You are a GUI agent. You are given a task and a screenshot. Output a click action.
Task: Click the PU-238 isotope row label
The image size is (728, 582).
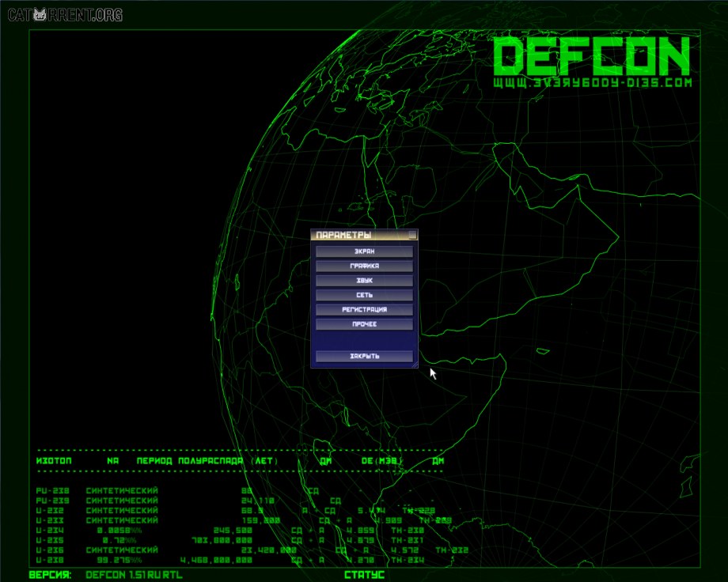[52, 490]
